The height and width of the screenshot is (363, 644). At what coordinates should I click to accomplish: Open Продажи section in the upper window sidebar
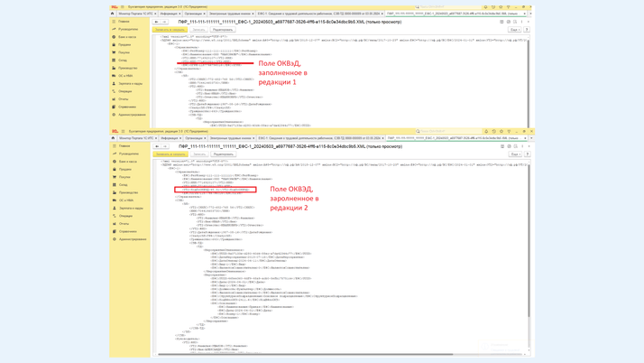pyautogui.click(x=124, y=44)
